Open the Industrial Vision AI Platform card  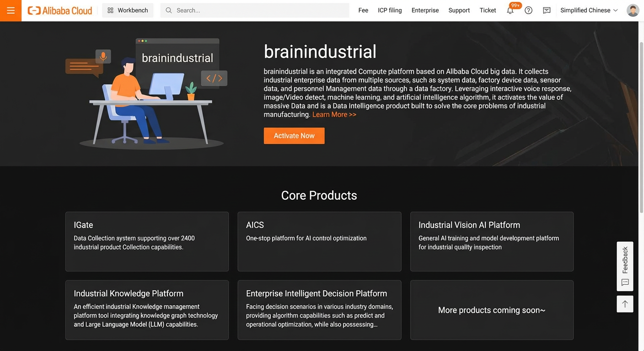(x=492, y=242)
